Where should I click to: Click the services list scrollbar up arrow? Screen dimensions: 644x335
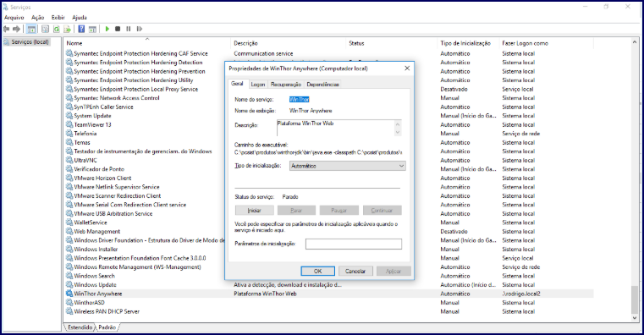pyautogui.click(x=635, y=42)
